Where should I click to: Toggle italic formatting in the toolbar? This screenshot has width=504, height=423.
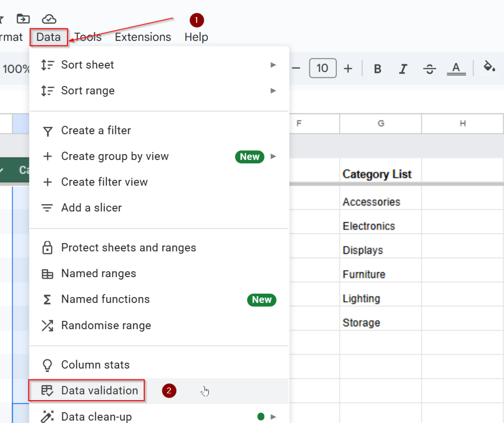pos(403,68)
